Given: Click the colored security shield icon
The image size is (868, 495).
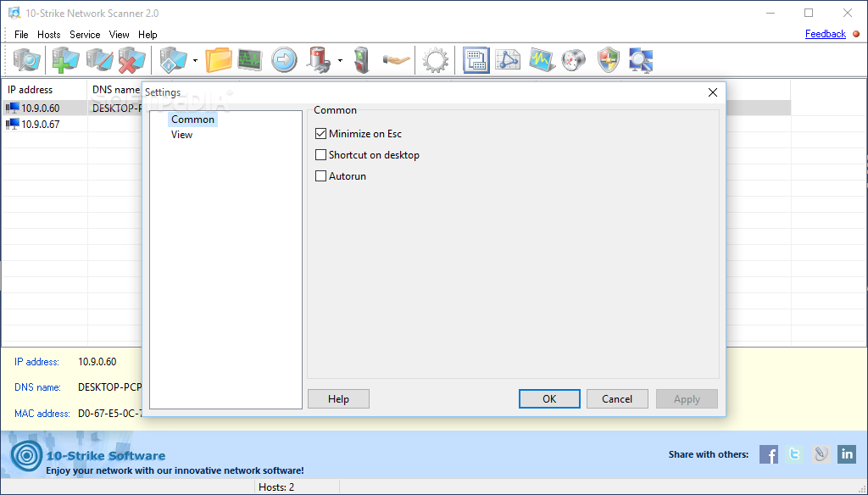Looking at the screenshot, I should pyautogui.click(x=609, y=60).
